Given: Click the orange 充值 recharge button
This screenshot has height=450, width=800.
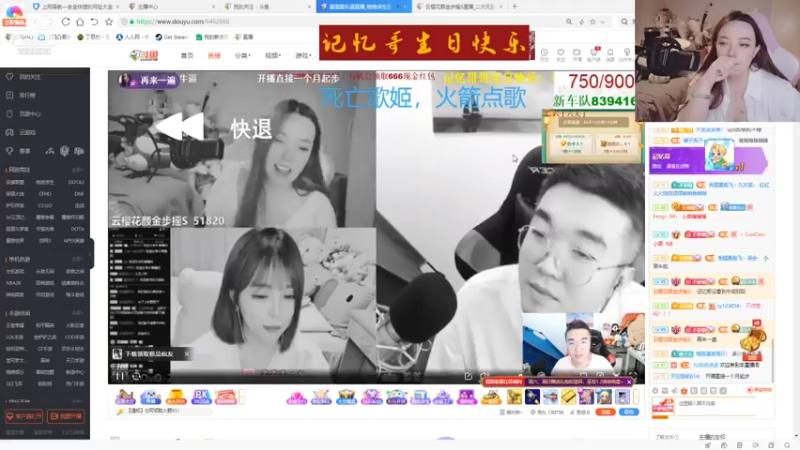Looking at the screenshot, I should click(x=605, y=412).
